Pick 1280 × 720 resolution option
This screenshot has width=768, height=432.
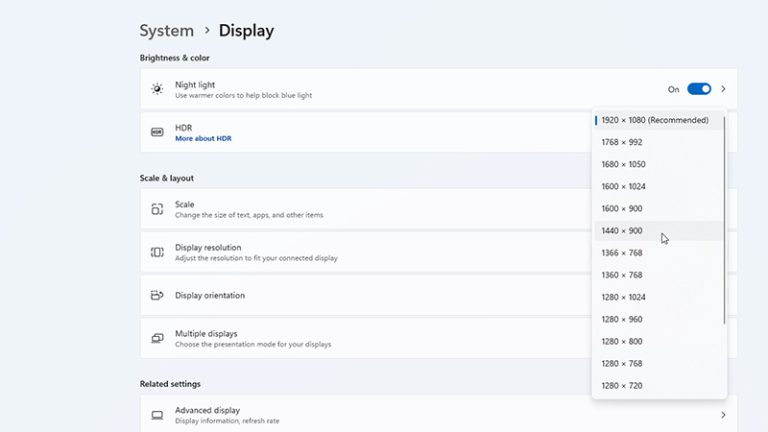tap(658, 385)
